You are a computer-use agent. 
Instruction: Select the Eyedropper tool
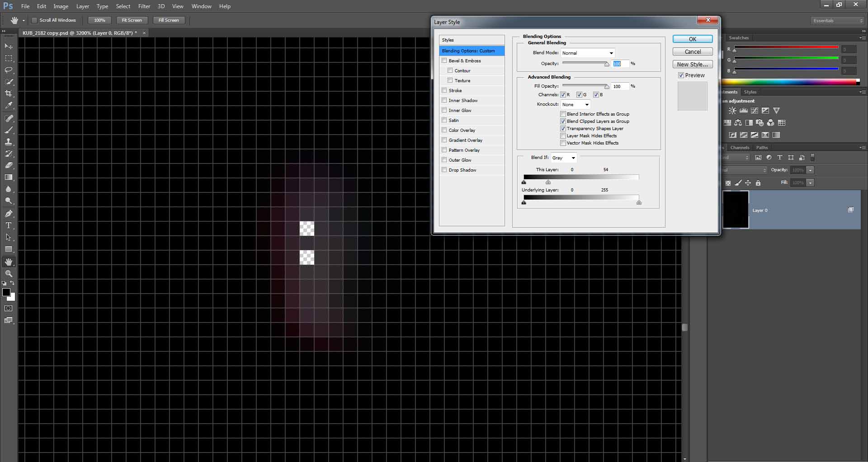[x=9, y=105]
